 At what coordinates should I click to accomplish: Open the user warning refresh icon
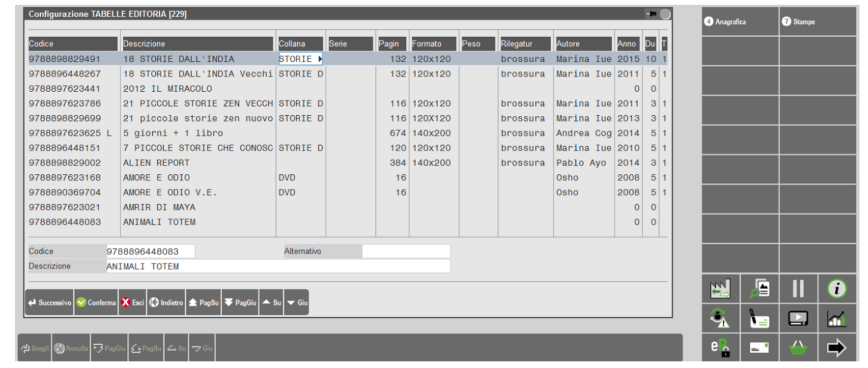720,318
